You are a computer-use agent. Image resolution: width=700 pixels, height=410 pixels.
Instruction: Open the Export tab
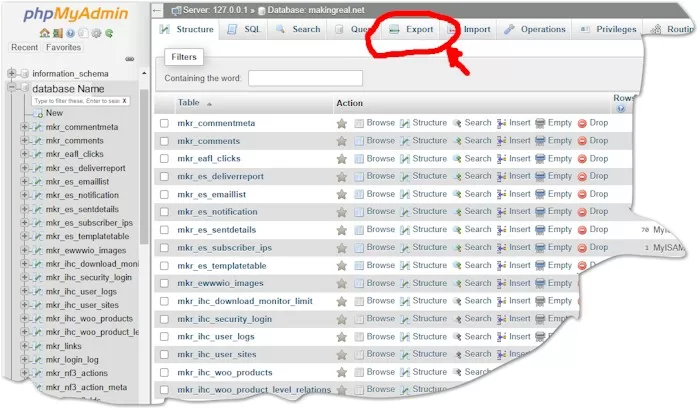coord(411,30)
